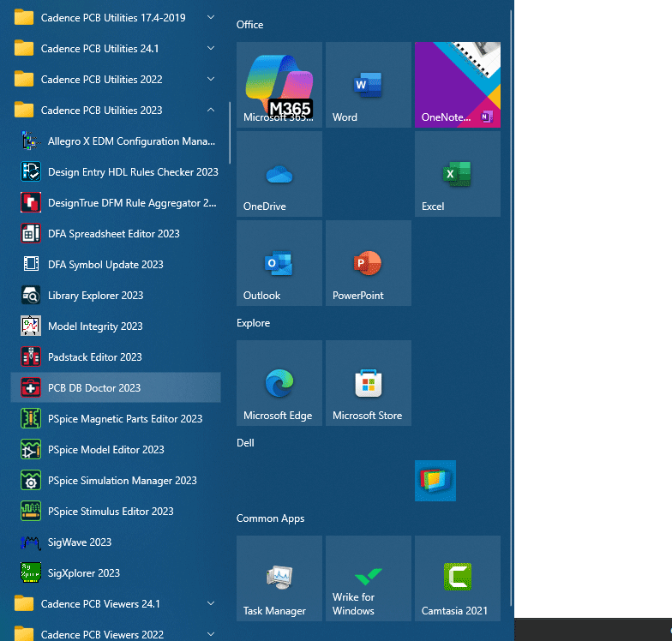Open Wrike for Windows tile
672x641 pixels.
(x=369, y=578)
